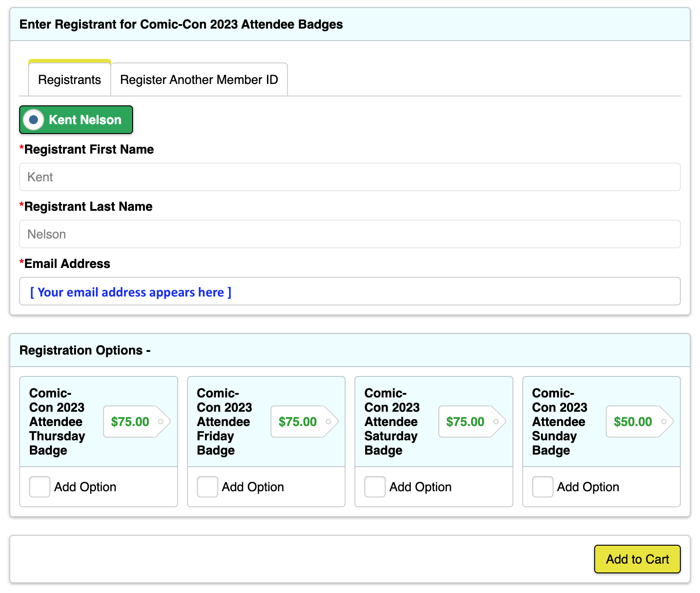Check Add Option for Friday Badge
The image size is (700, 593).
[208, 487]
